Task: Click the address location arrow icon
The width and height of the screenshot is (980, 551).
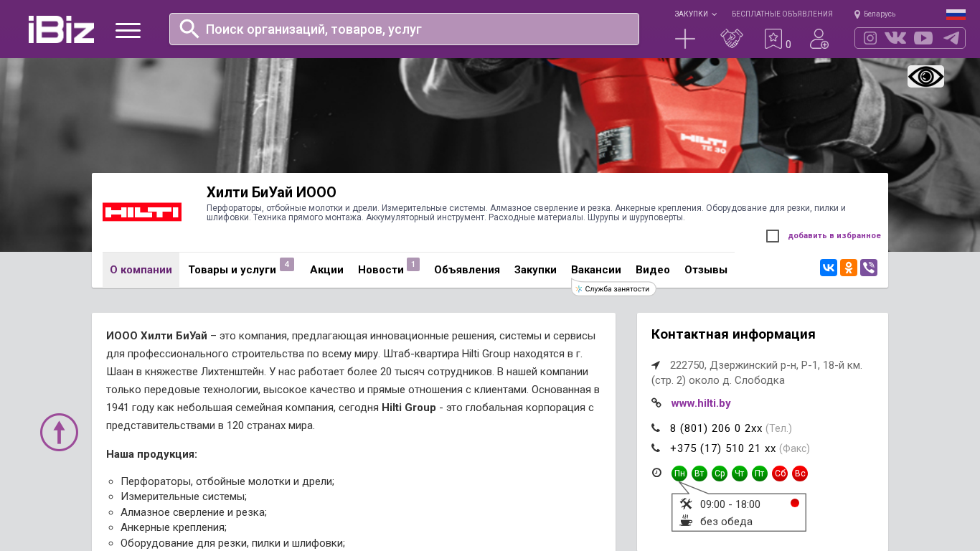Action: (x=656, y=365)
